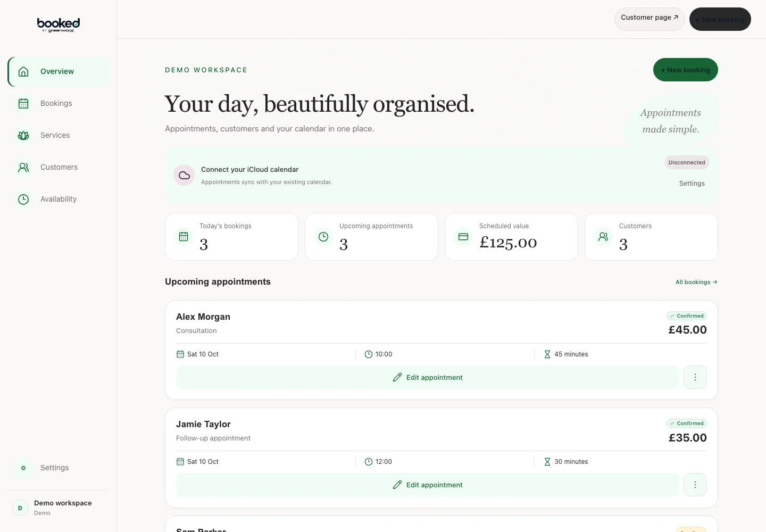Open the Demo workspace account switcher
Image resolution: width=766 pixels, height=532 pixels.
[x=58, y=508]
